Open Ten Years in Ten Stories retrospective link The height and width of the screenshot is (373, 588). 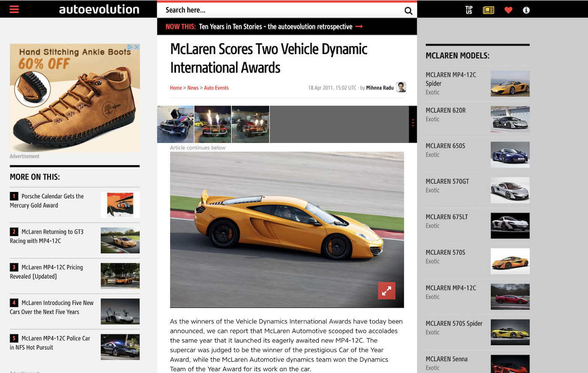click(x=276, y=26)
